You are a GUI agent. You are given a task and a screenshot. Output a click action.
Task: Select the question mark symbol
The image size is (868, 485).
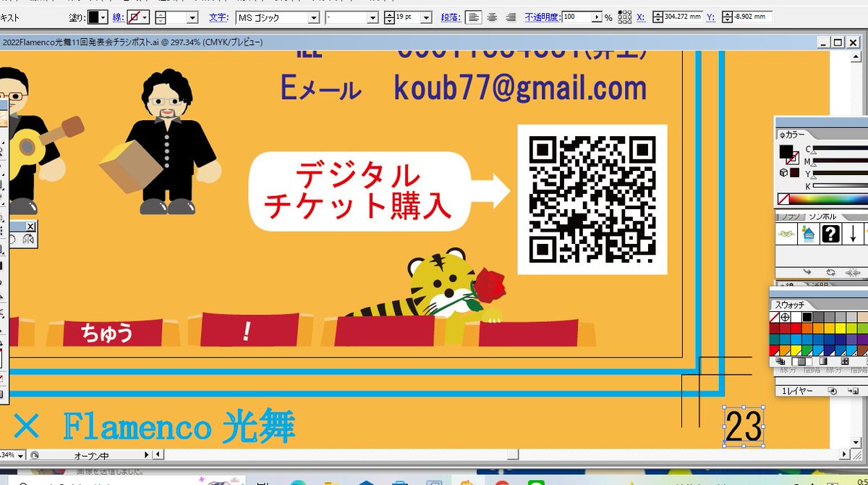[830, 234]
